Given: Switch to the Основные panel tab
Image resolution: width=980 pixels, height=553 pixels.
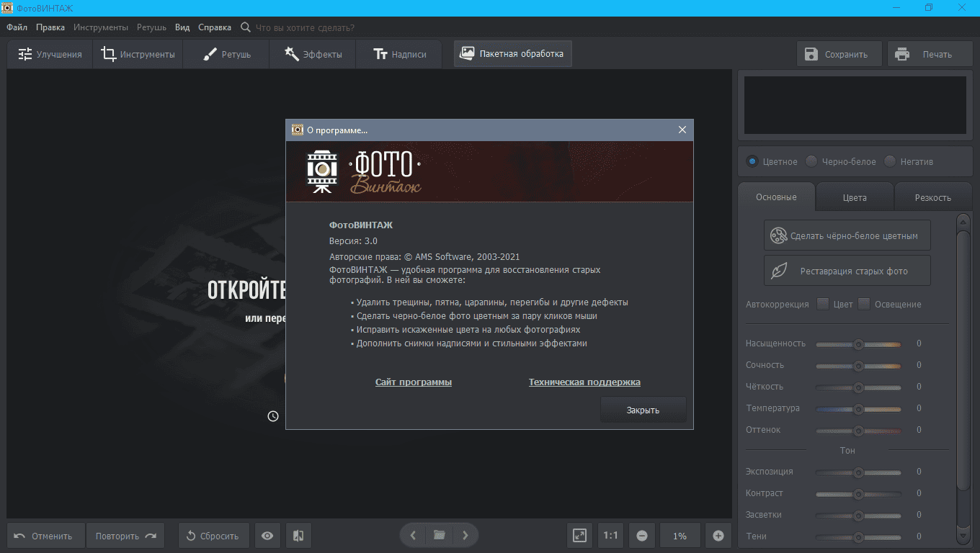Looking at the screenshot, I should point(776,197).
